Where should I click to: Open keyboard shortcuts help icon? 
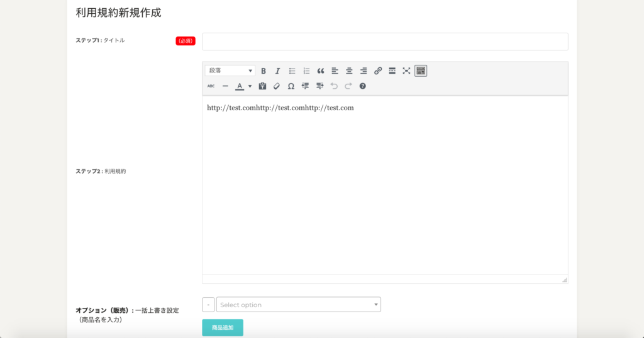363,86
